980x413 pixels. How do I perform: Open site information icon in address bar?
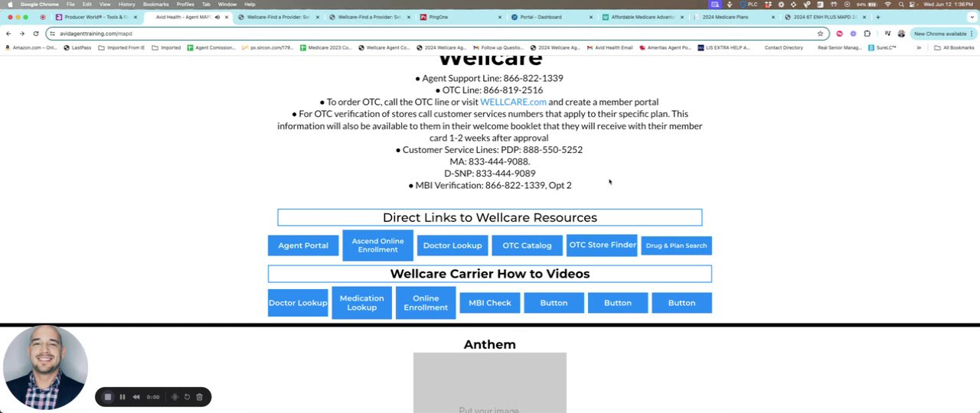tap(53, 34)
